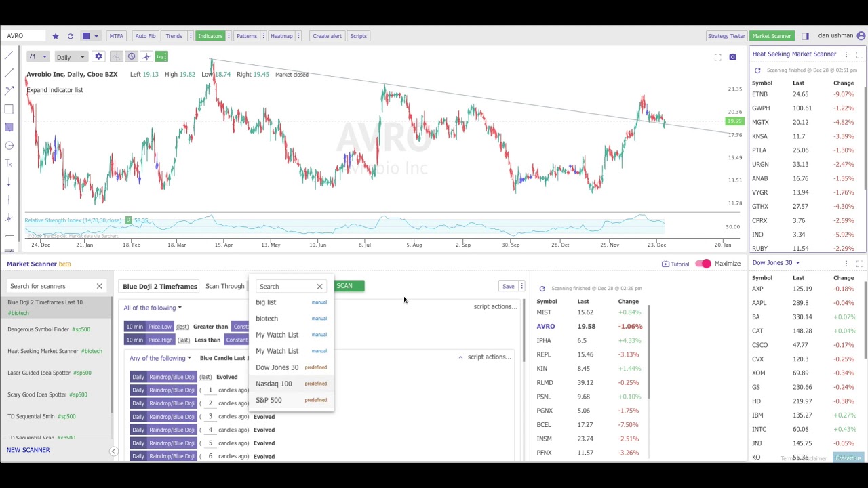
Task: Expand the chart to fullscreen icon
Action: [717, 57]
